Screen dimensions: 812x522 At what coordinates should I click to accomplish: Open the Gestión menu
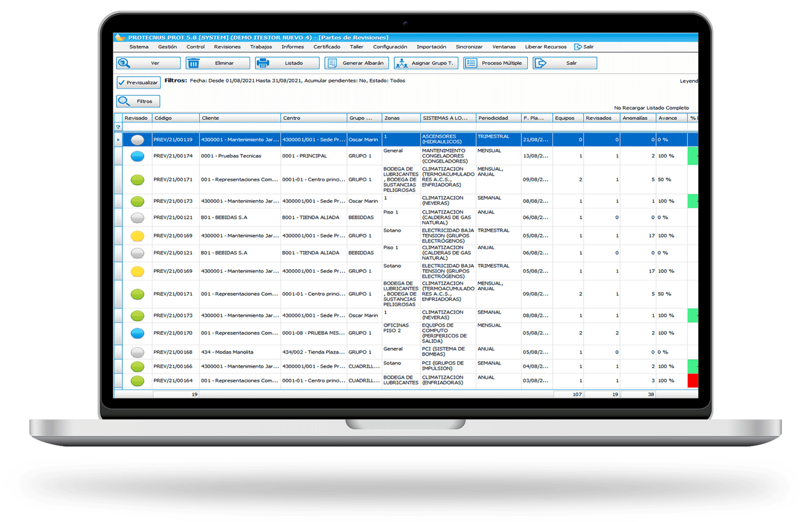[x=167, y=47]
